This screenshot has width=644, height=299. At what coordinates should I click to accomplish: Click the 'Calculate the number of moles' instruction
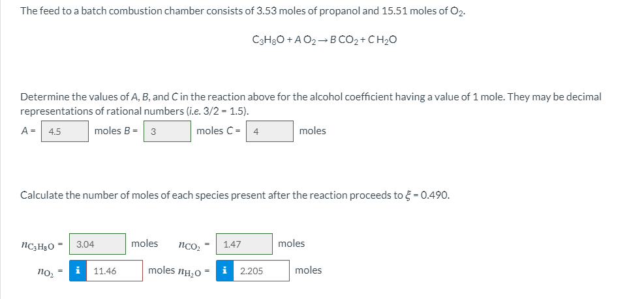pos(235,195)
